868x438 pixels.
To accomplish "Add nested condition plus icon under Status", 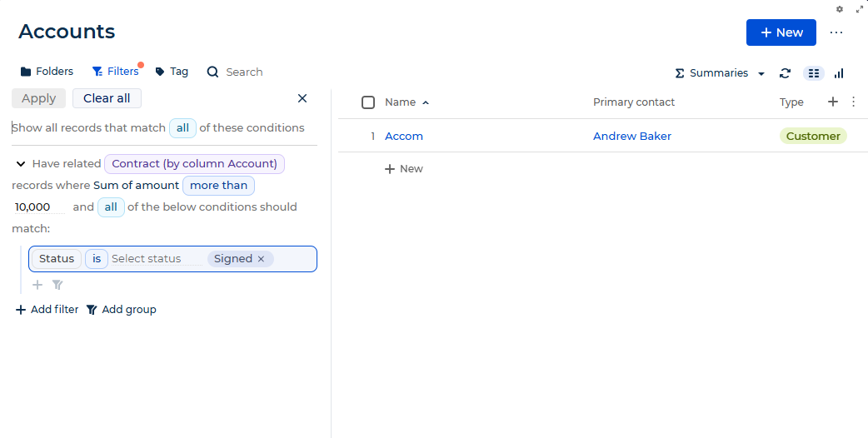I will pos(37,285).
